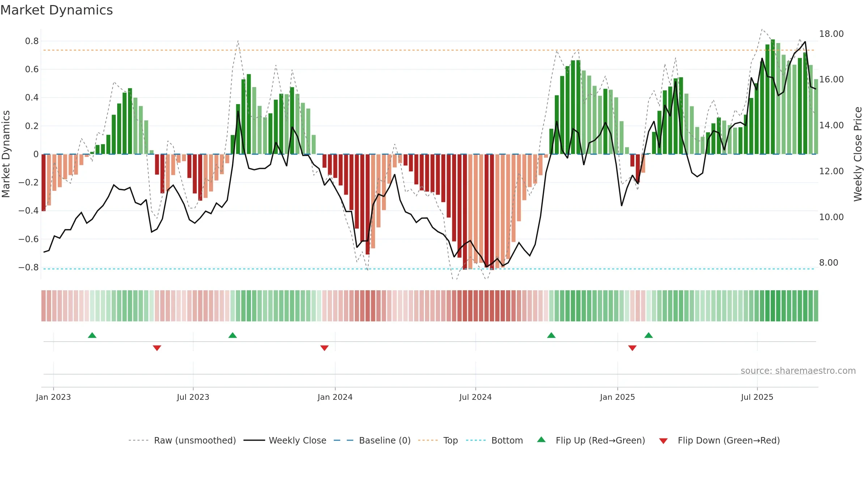Select the green flip-up marker near October 2024
868x488 pixels.
coord(551,335)
